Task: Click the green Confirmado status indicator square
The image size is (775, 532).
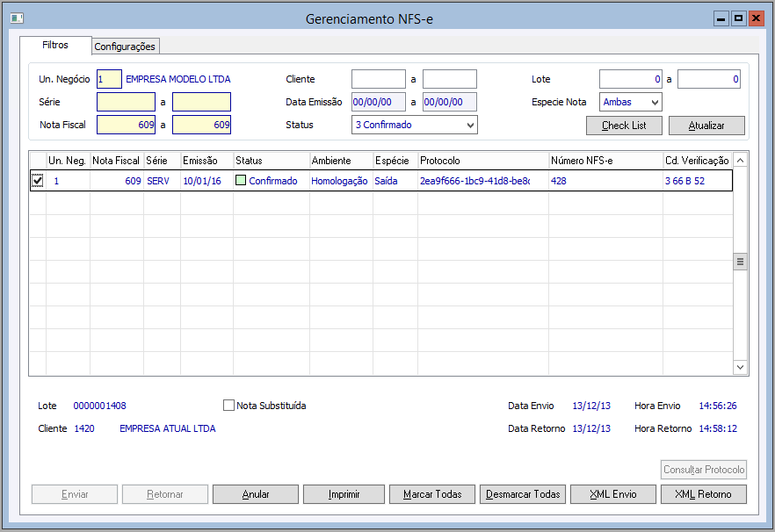Action: point(241,181)
